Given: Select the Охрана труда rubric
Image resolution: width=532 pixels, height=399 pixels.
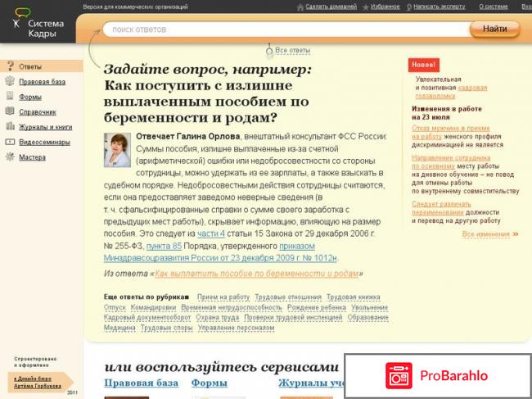Looking at the screenshot, I should click(218, 318).
